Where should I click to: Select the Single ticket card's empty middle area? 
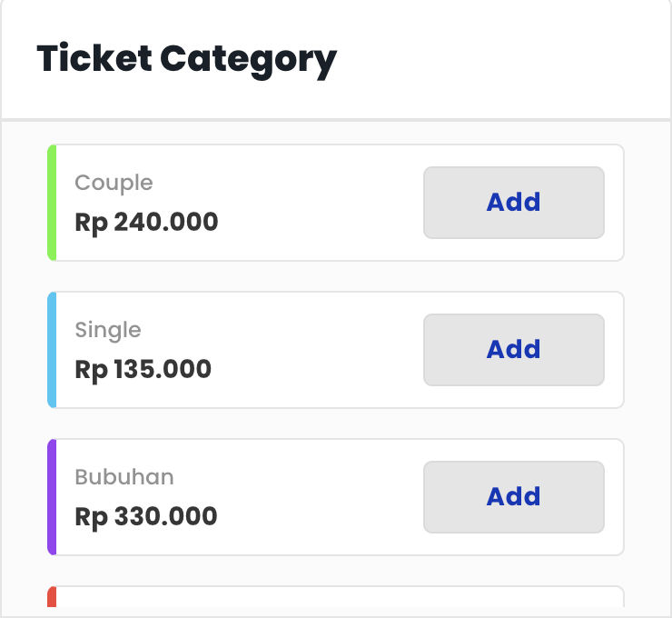[x=318, y=350]
